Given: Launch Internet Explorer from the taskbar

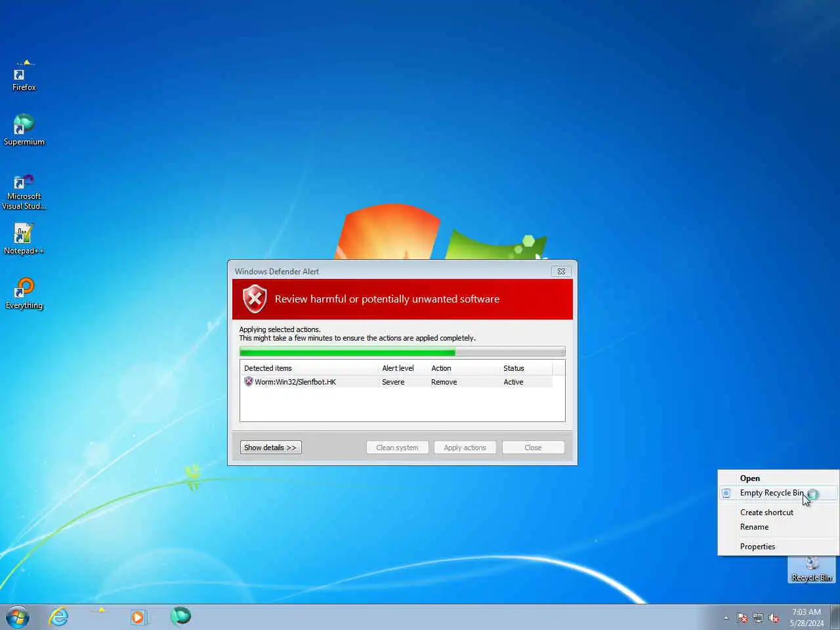Looking at the screenshot, I should pyautogui.click(x=59, y=617).
